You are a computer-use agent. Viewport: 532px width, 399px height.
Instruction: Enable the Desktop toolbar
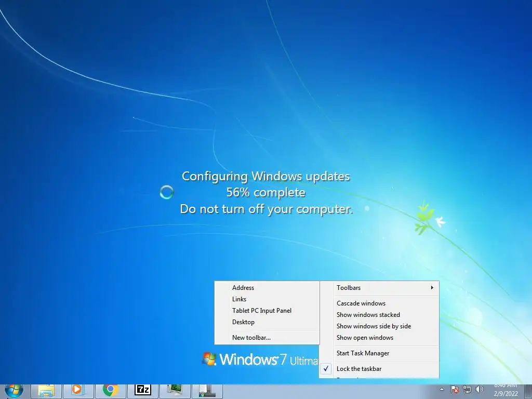click(x=268, y=322)
